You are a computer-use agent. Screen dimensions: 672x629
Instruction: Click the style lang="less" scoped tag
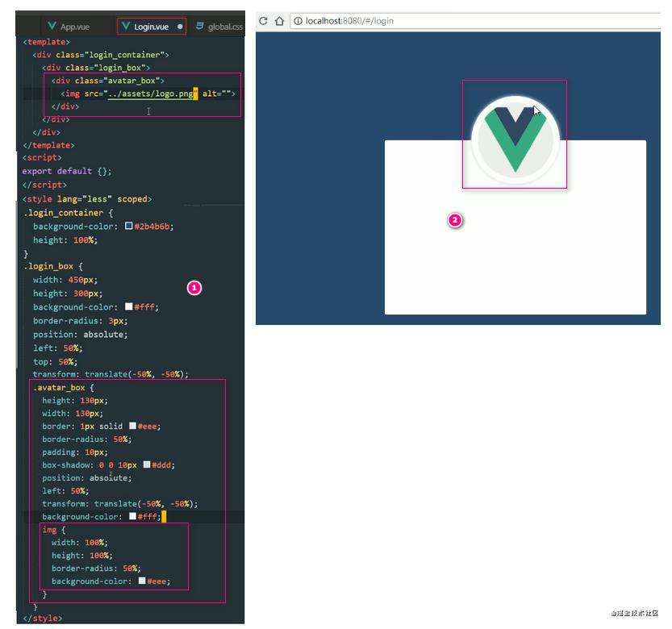(87, 199)
